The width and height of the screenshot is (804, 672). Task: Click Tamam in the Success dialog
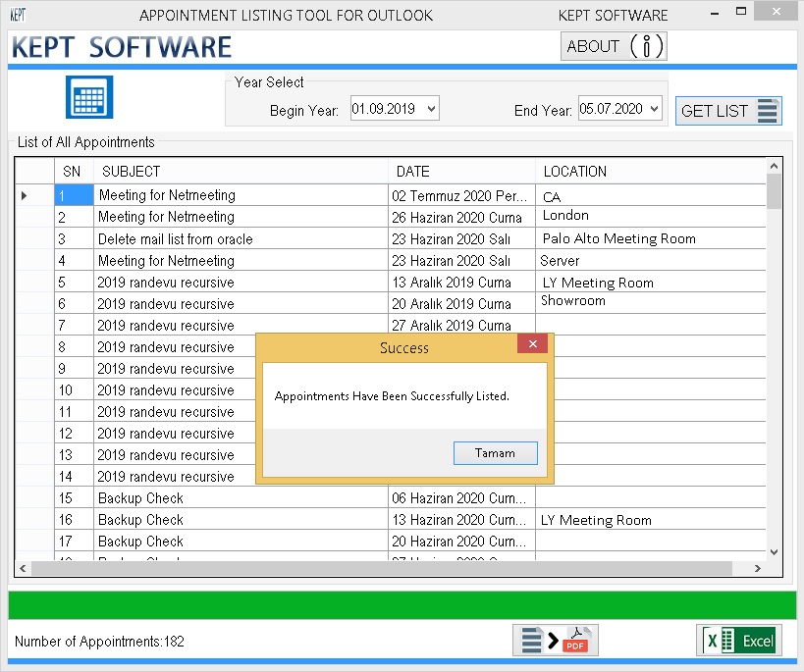496,453
